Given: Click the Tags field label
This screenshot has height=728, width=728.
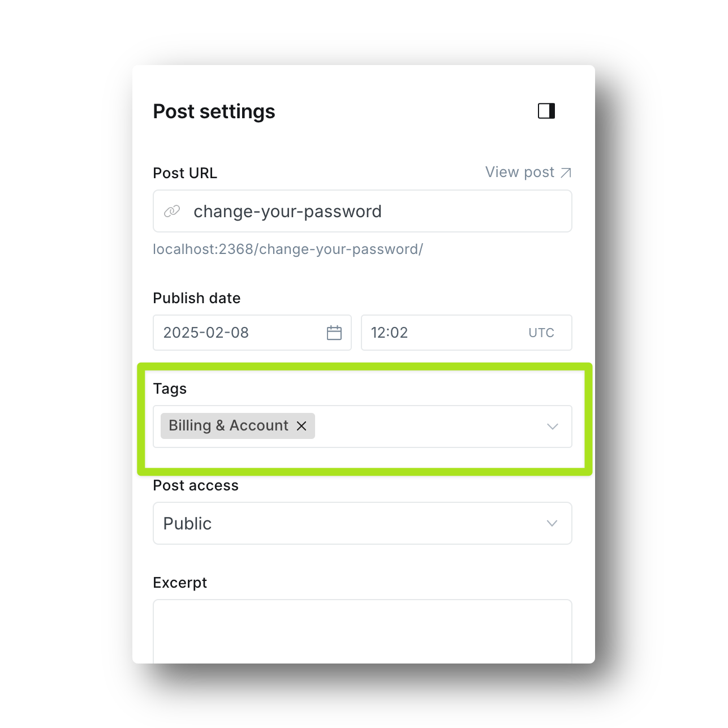Looking at the screenshot, I should 170,389.
